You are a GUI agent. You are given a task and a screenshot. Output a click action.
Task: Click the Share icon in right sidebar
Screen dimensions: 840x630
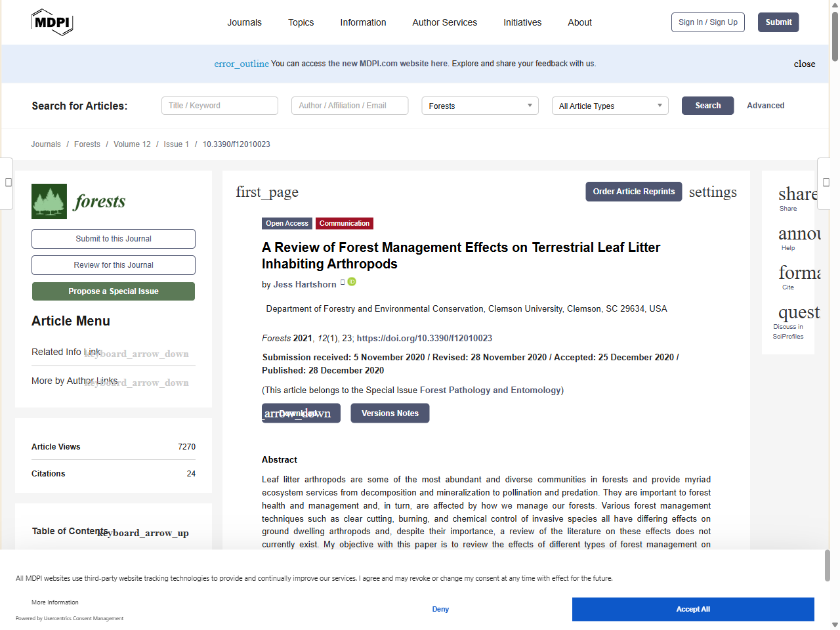click(797, 195)
